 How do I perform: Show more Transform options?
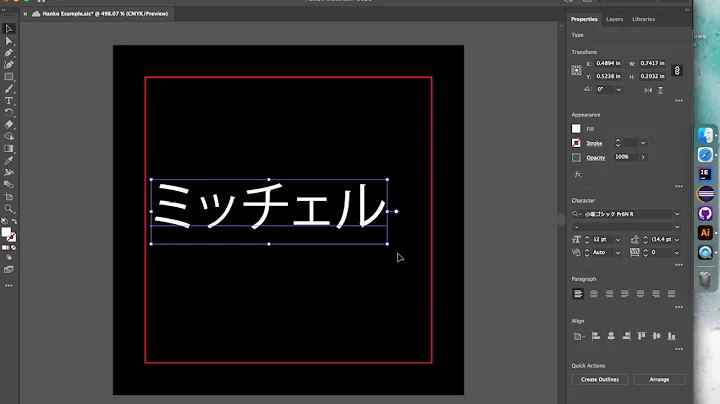(679, 101)
